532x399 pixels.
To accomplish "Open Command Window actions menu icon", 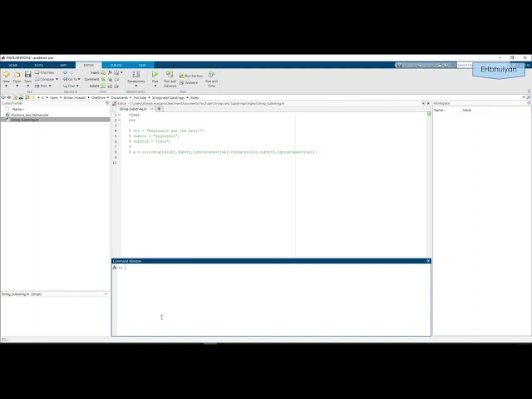I will 428,261.
